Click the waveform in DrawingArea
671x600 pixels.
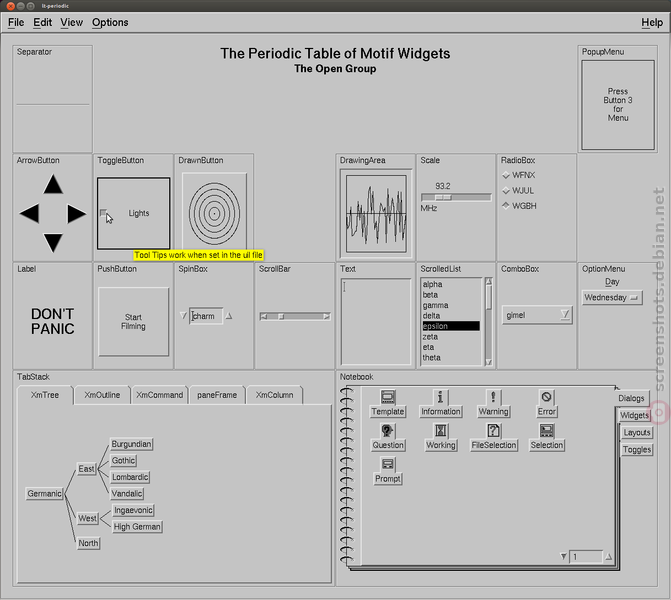[x=376, y=214]
